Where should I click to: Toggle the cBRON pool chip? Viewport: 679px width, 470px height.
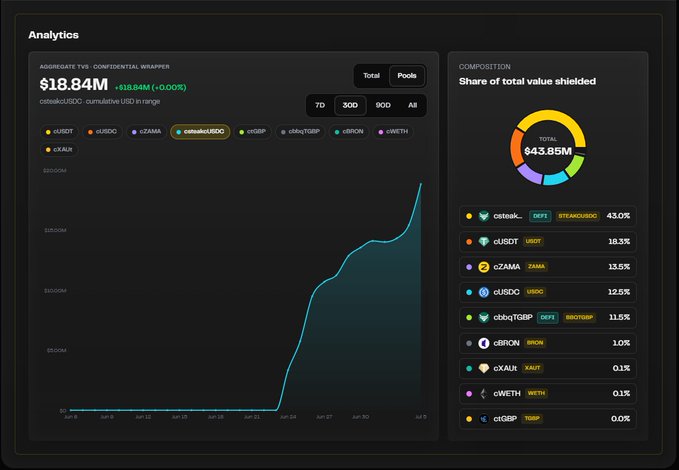click(349, 132)
